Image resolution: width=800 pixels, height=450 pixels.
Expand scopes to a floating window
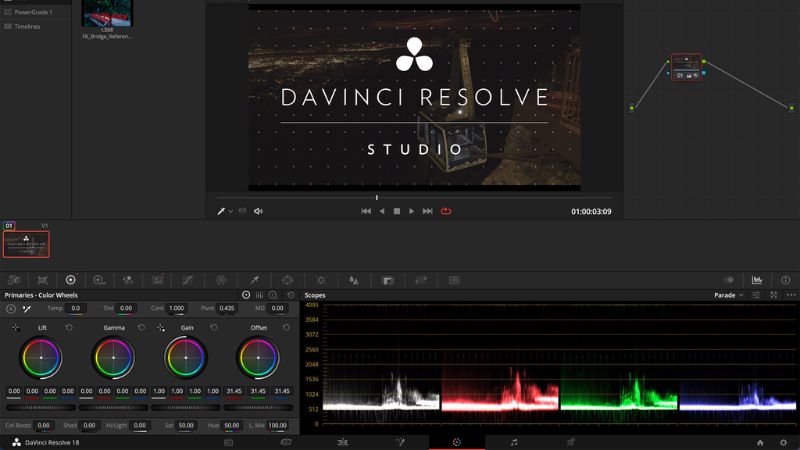pos(773,295)
